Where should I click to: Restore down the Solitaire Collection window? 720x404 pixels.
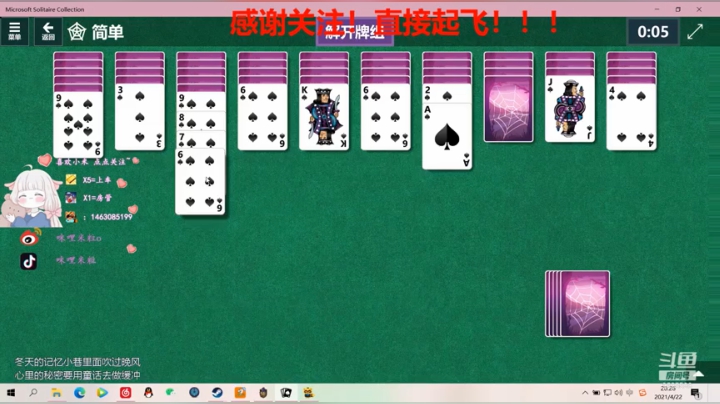point(678,9)
